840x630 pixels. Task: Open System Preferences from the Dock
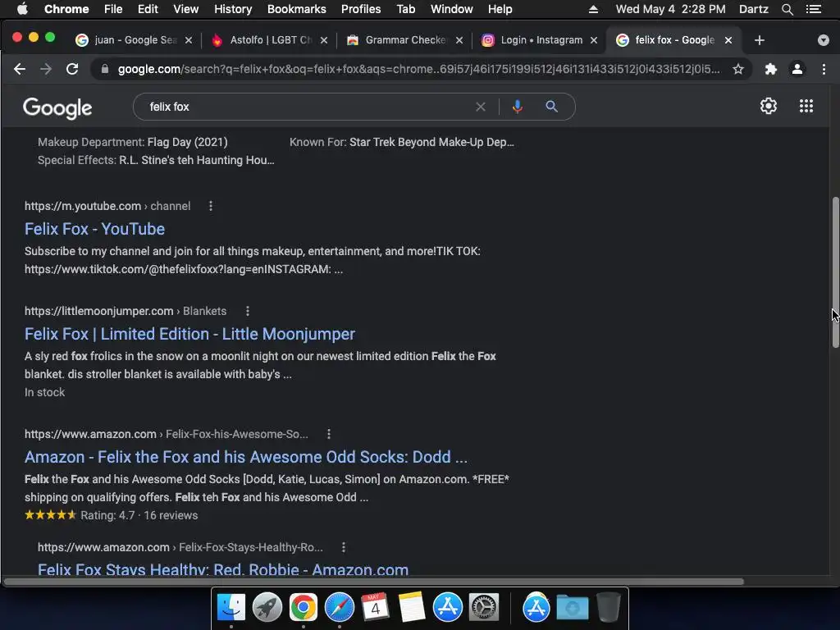[484, 607]
